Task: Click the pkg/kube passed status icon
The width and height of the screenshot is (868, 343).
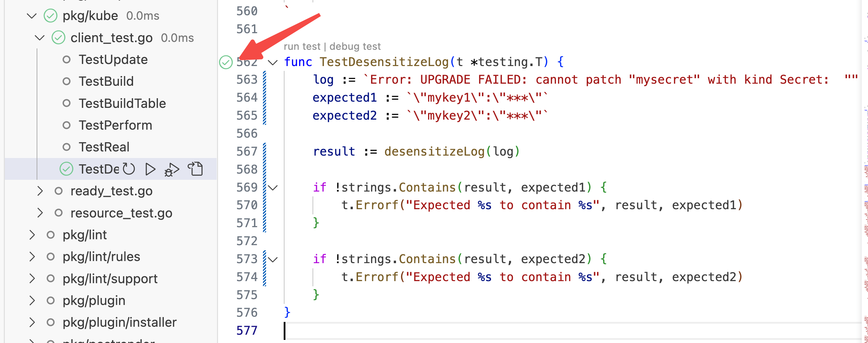Action: pyautogui.click(x=50, y=16)
